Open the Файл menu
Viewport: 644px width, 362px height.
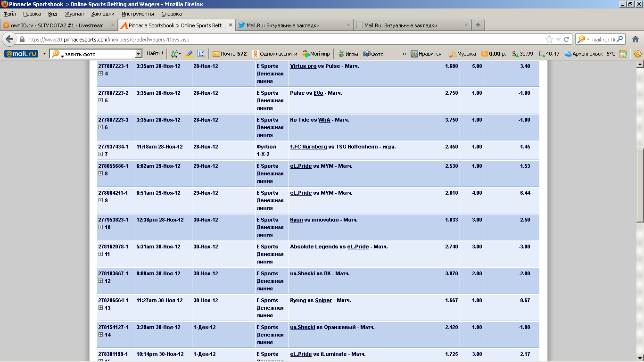click(9, 14)
